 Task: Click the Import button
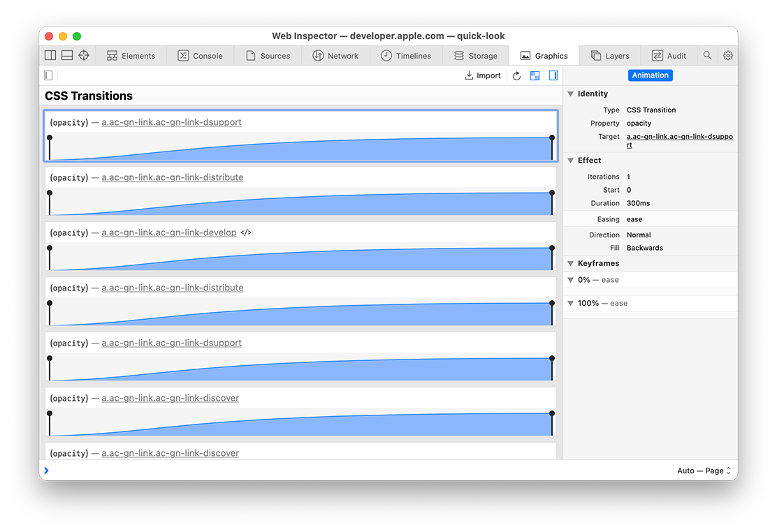483,75
